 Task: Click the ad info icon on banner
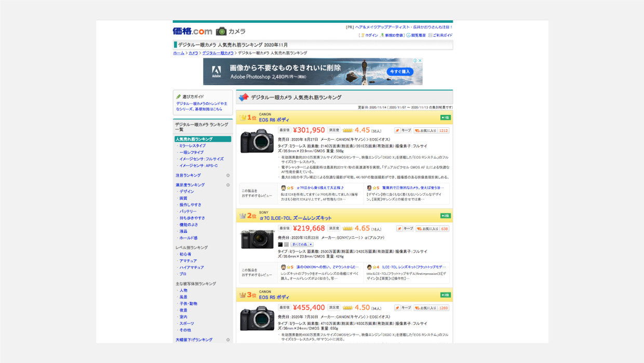click(x=415, y=61)
